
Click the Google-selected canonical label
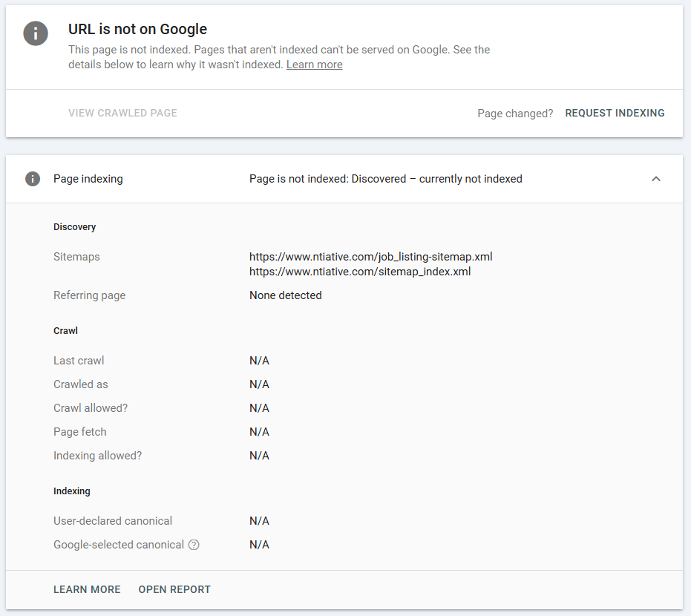119,545
